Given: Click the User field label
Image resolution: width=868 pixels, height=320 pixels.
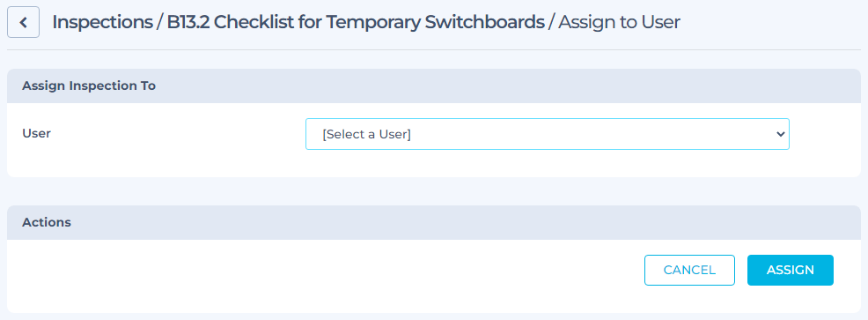Looking at the screenshot, I should point(37,133).
